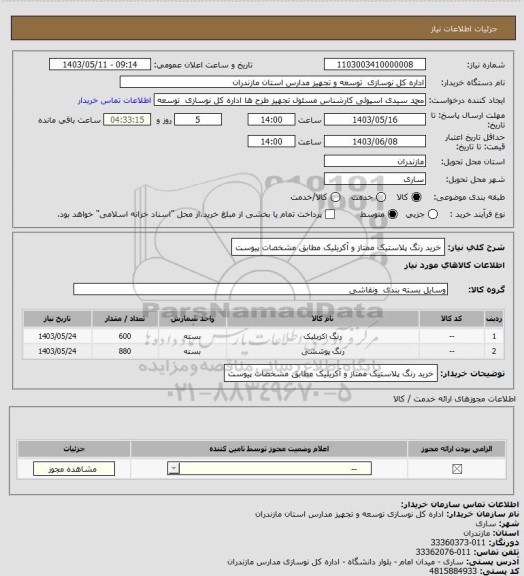Viewport: 524px width, 576px height.
Task: Click the نام کالا column header
Action: tap(323, 319)
